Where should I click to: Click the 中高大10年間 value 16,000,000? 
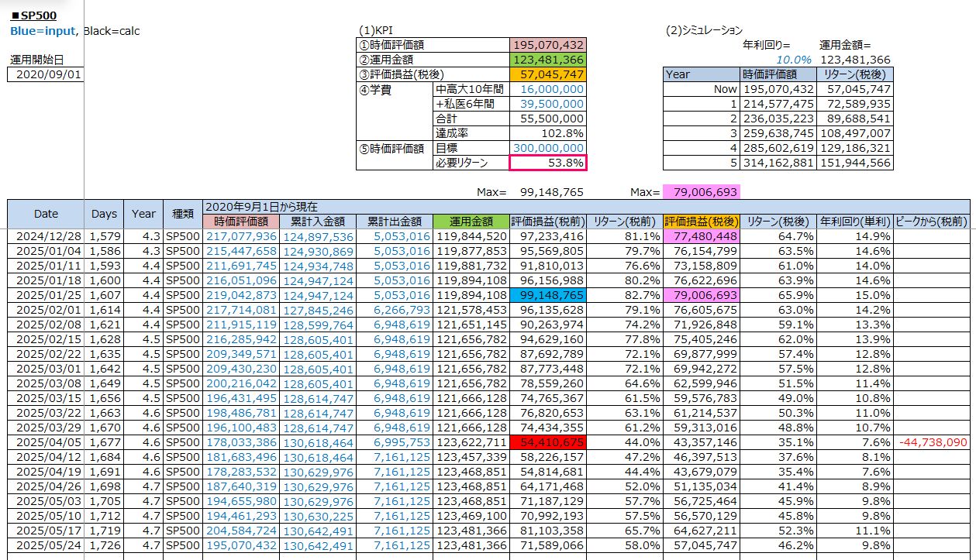tap(548, 89)
